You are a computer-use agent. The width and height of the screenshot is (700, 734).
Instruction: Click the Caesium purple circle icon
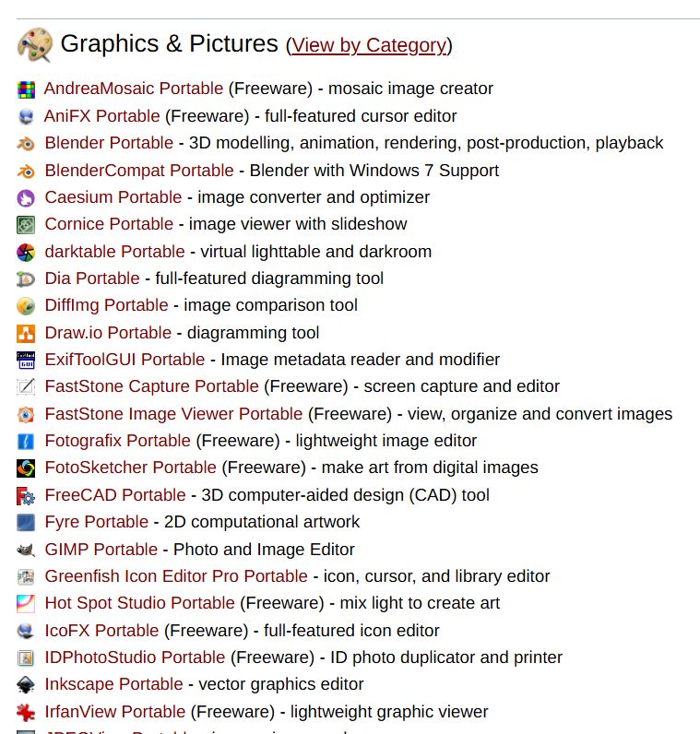26,198
